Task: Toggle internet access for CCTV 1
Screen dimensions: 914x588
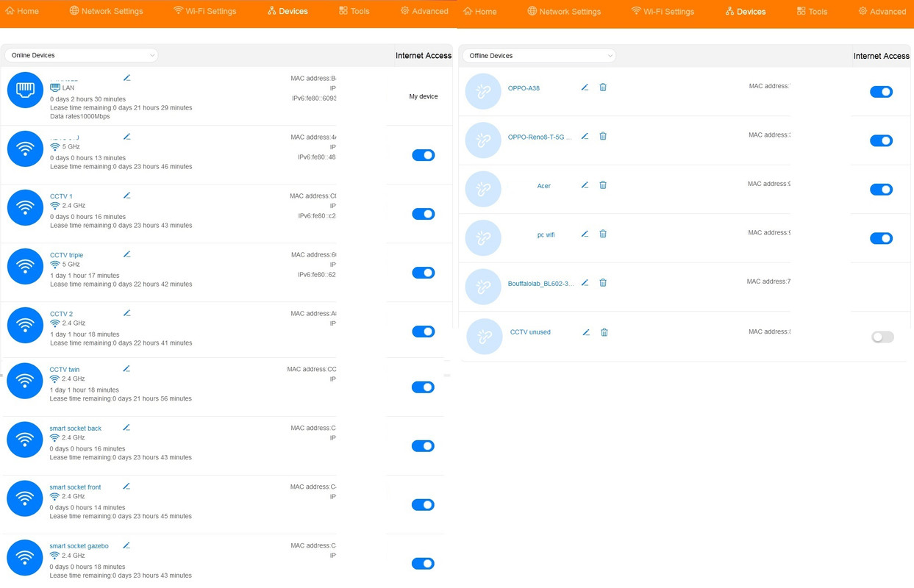Action: 423,214
